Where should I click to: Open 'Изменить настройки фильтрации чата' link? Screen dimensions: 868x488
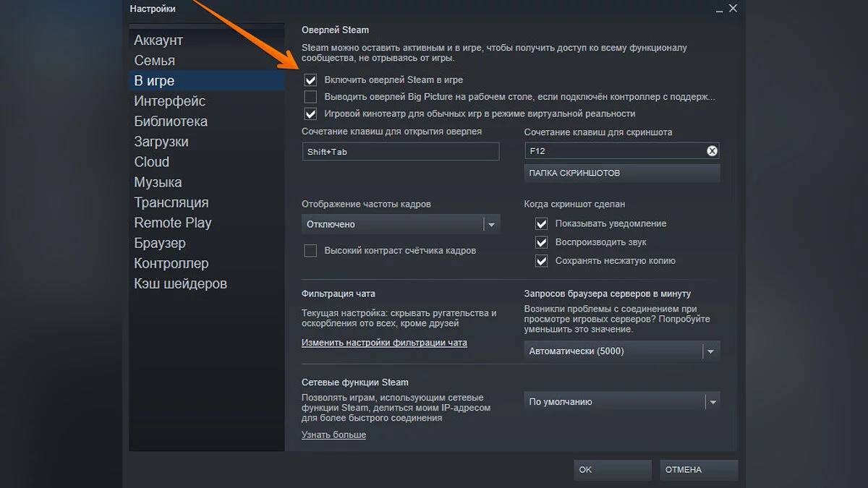pyautogui.click(x=384, y=343)
